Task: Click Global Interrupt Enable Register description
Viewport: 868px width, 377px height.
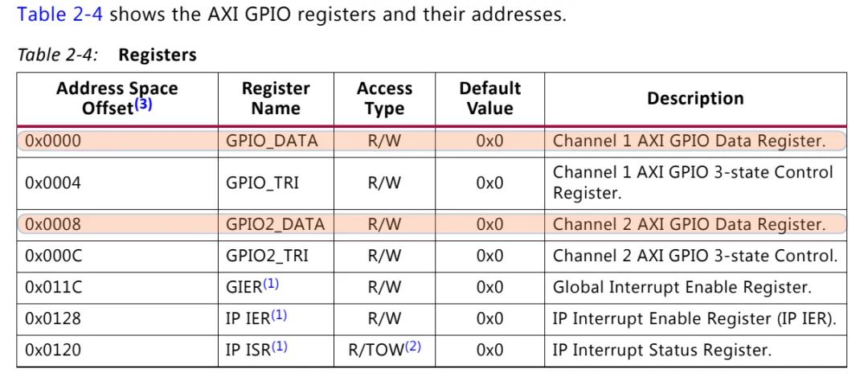Action: [x=682, y=287]
